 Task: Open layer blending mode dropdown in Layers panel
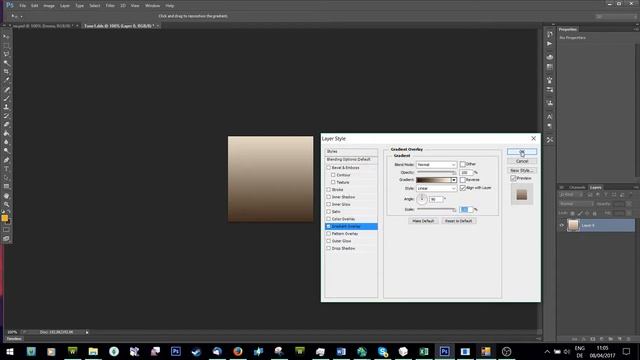[x=576, y=204]
